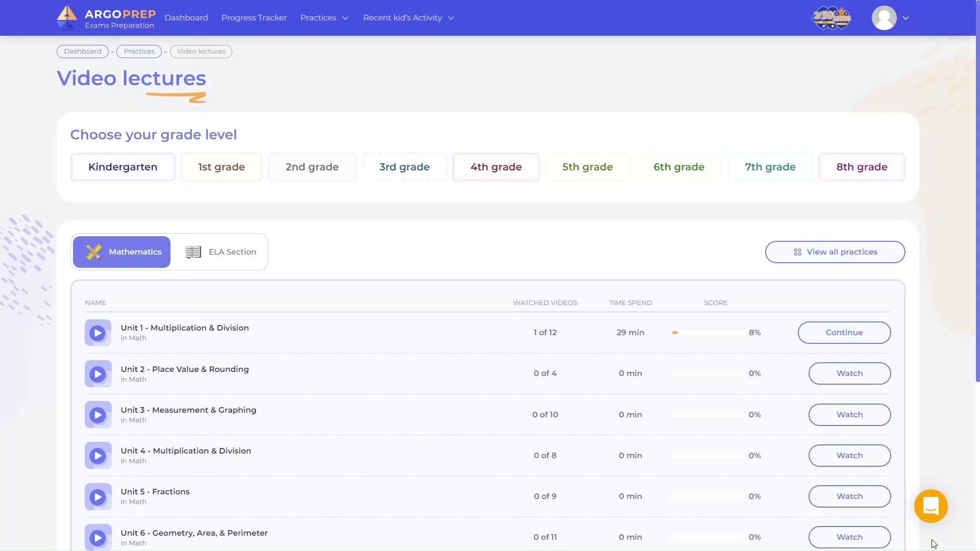The image size is (980, 551).
Task: Switch to the ELA Section tab
Action: (220, 252)
